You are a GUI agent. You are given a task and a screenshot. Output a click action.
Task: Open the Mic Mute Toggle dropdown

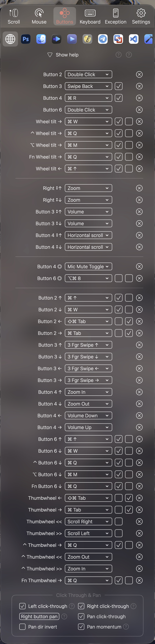(88, 266)
